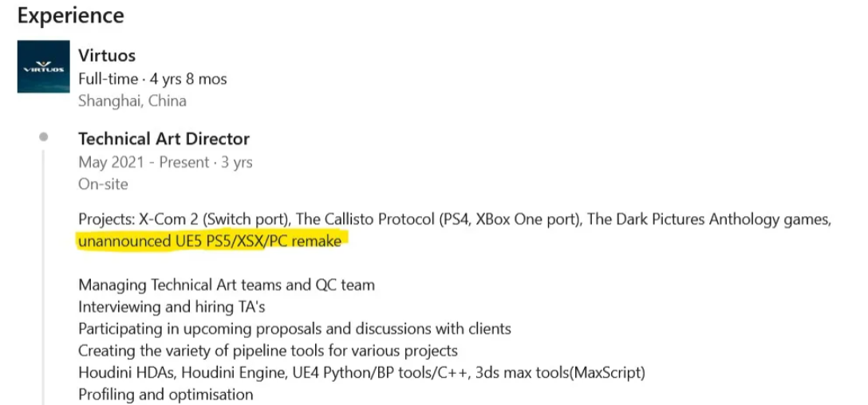Click the Virtuos company logo
The height and width of the screenshot is (405, 868).
point(43,67)
